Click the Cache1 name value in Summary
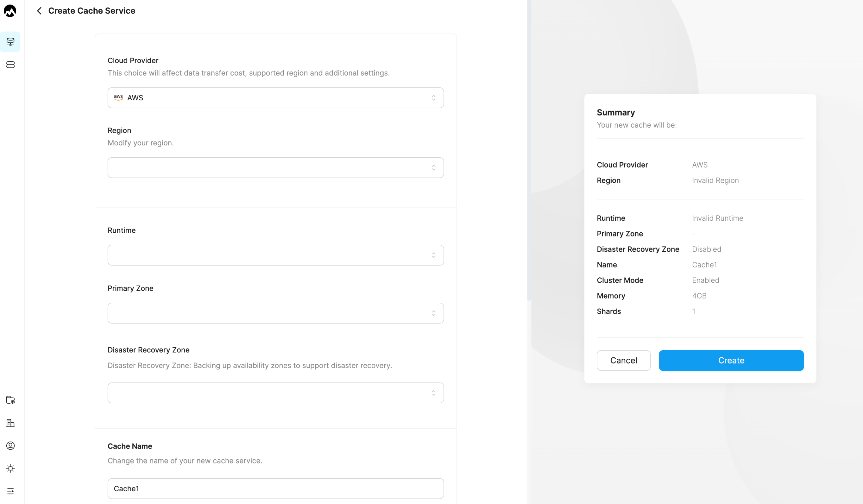Screen dimensions: 863x504 coord(704,265)
